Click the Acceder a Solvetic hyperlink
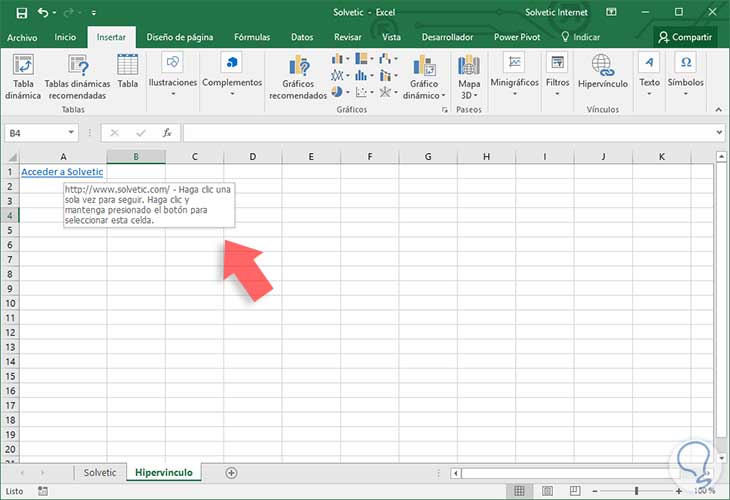This screenshot has width=730, height=500. pyautogui.click(x=62, y=172)
